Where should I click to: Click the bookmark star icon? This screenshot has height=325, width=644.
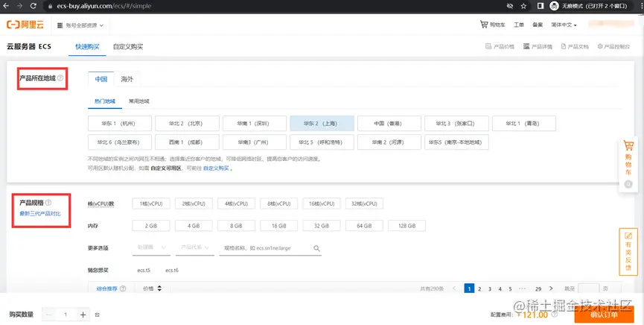pyautogui.click(x=523, y=6)
